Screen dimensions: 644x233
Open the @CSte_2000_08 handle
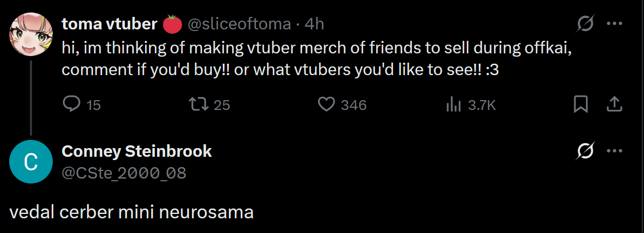pyautogui.click(x=124, y=173)
